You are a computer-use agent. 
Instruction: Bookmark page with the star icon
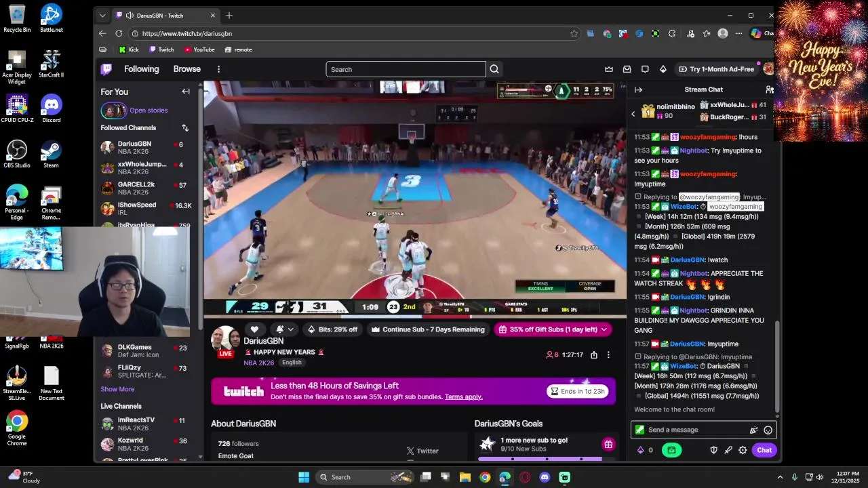tap(574, 33)
